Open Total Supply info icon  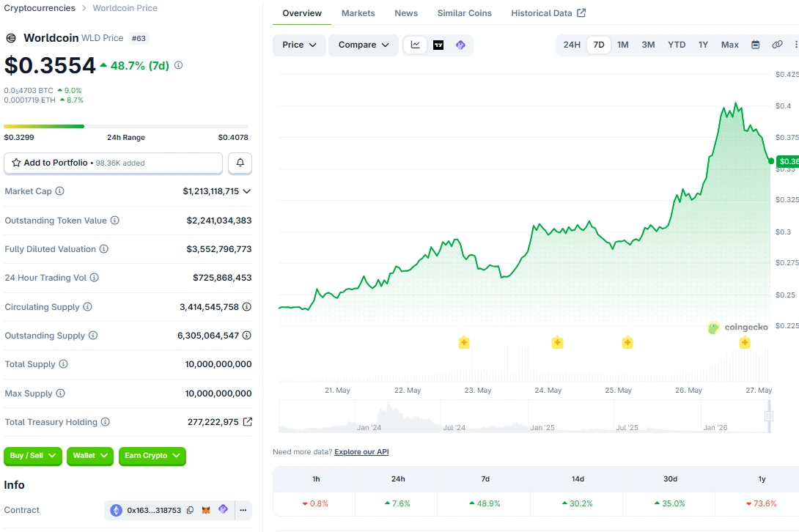pos(63,364)
